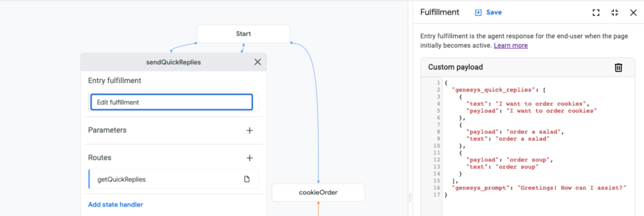Add a new parameter with plus icon
The height and width of the screenshot is (216, 644).
pyautogui.click(x=250, y=130)
